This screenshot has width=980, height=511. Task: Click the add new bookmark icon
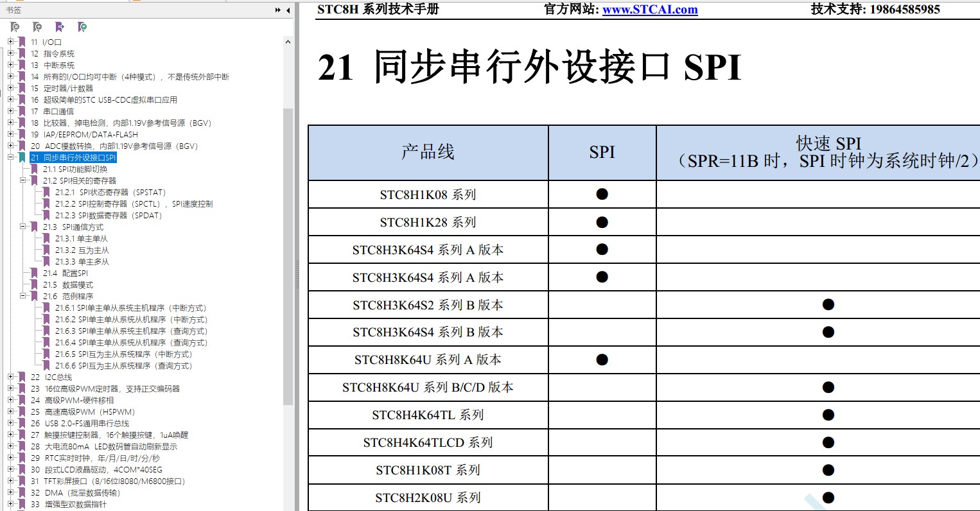pos(37,27)
